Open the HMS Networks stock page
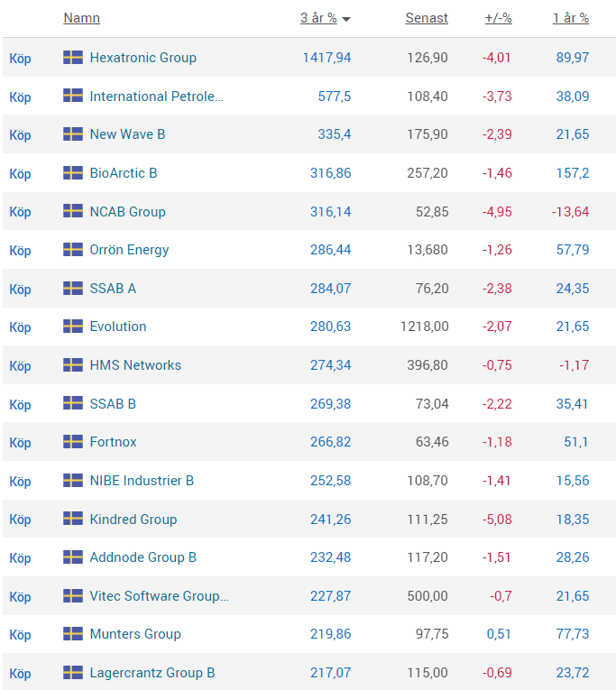The image size is (616, 690). pos(135,365)
